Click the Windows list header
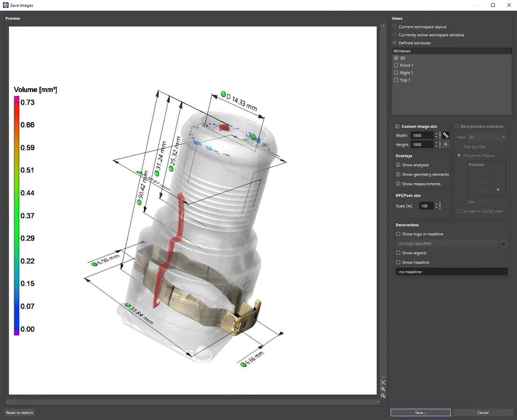 [452, 51]
